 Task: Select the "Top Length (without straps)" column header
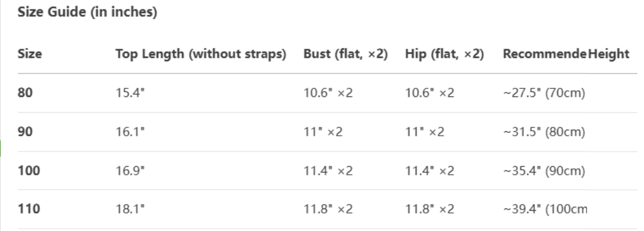pyautogui.click(x=200, y=54)
